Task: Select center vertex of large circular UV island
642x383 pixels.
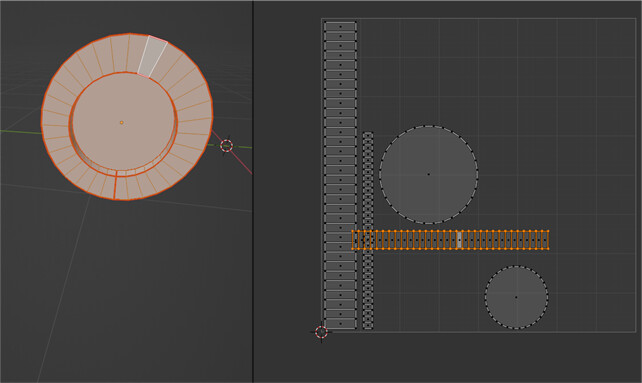Action: [x=429, y=174]
